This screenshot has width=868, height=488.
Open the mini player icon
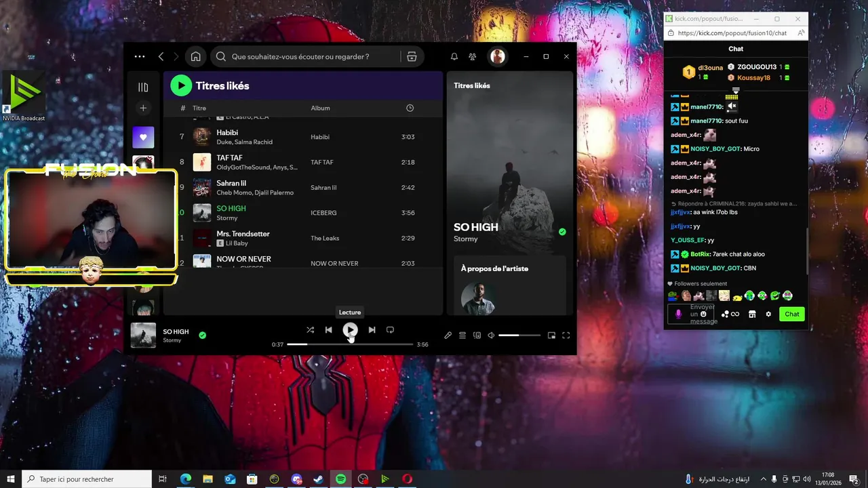pos(551,335)
